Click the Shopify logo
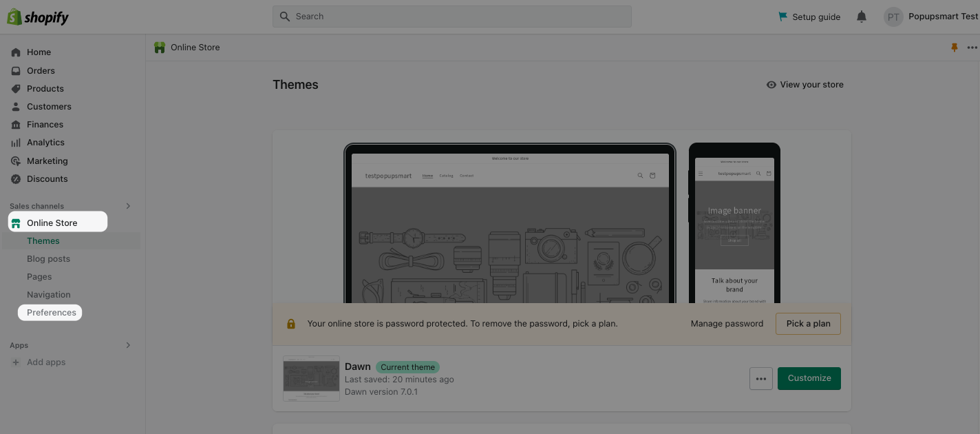Viewport: 980px width, 434px height. click(x=38, y=16)
